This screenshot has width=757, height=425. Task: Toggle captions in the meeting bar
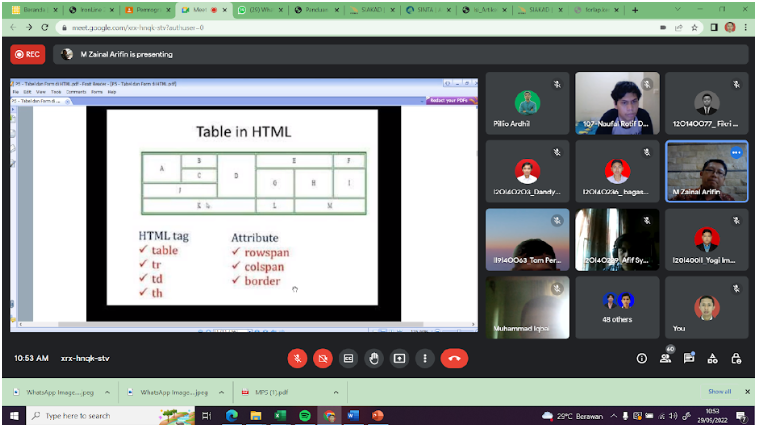pyautogui.click(x=349, y=358)
